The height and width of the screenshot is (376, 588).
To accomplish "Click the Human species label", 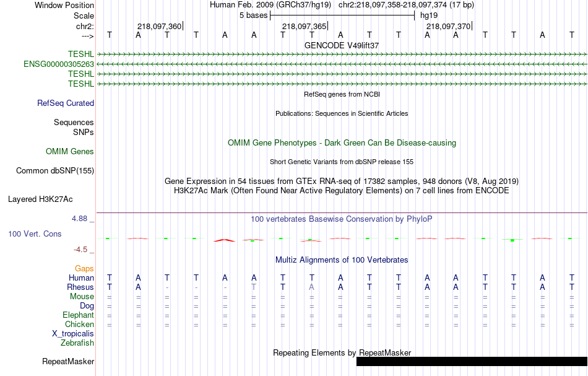I will click(81, 278).
